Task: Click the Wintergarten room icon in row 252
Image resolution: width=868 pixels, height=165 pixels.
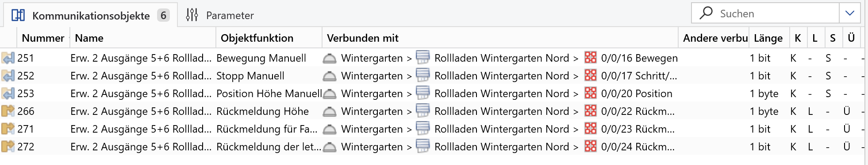Action: click(x=329, y=76)
